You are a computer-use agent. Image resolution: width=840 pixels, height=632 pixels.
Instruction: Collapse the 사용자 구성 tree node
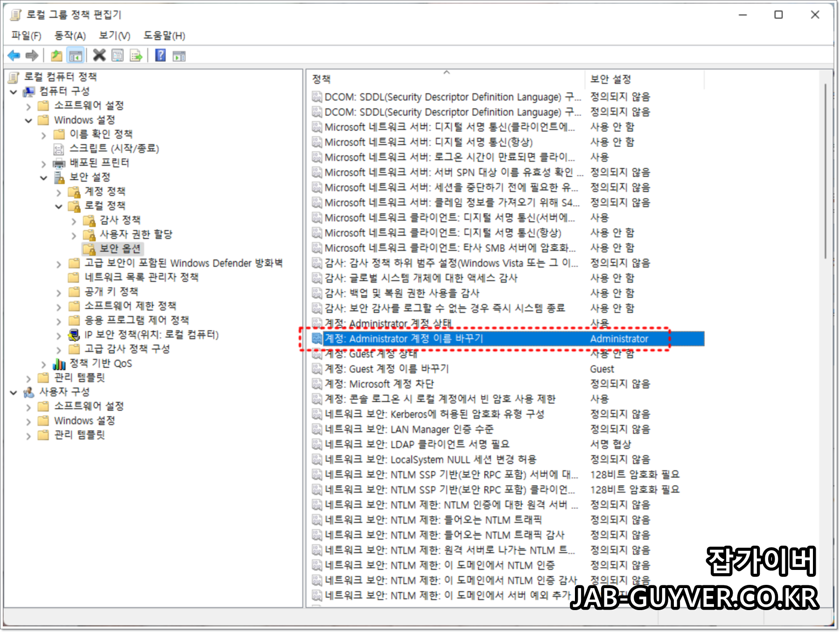coord(14,393)
